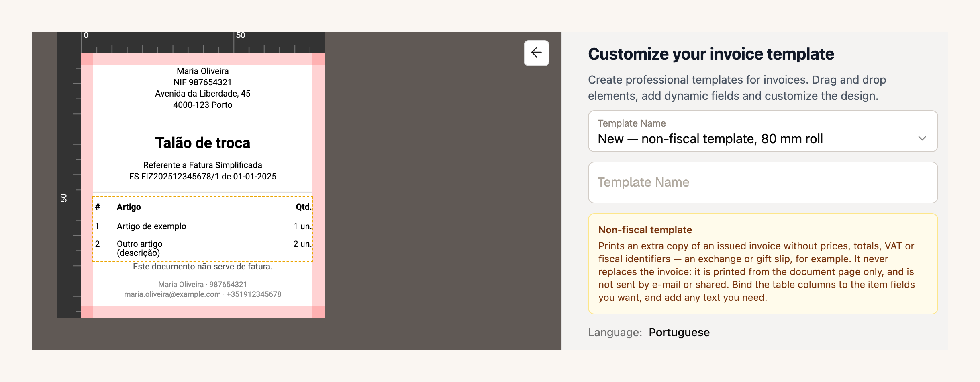Viewport: 980px width, 382px height.
Task: Click 'Este documento não serve de fatura.' text
Action: pos(202,267)
